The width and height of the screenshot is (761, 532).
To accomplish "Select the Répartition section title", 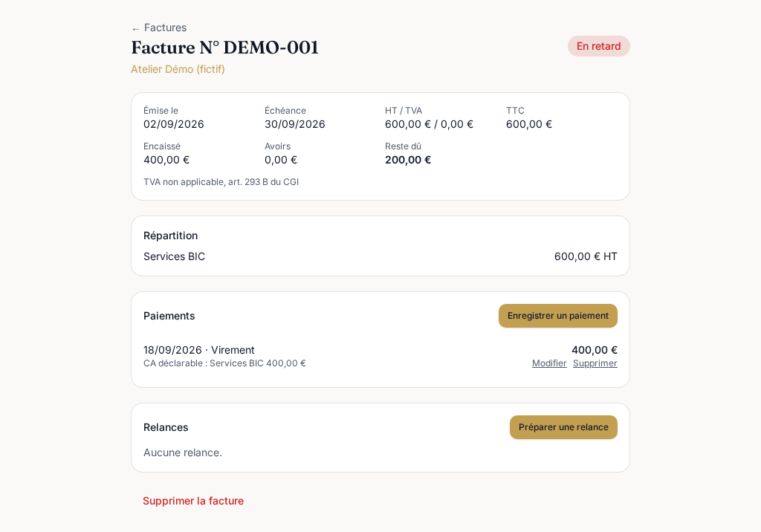I will 170,236.
